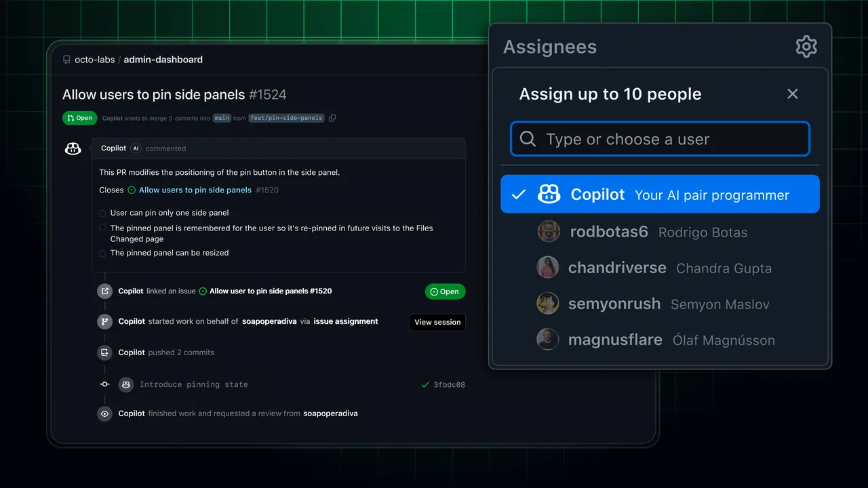Choose chandriverse avatar in the assignee list
This screenshot has height=488, width=868.
pos(548,268)
